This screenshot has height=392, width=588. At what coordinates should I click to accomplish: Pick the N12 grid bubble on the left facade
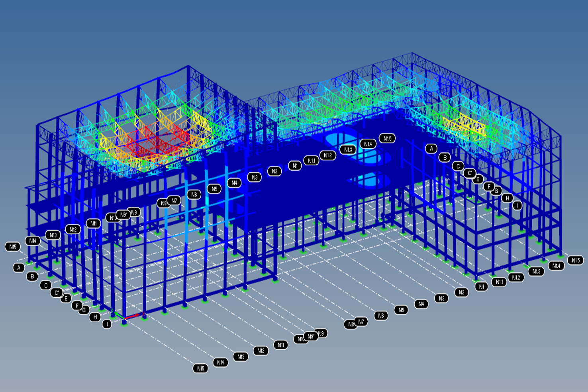point(73,229)
